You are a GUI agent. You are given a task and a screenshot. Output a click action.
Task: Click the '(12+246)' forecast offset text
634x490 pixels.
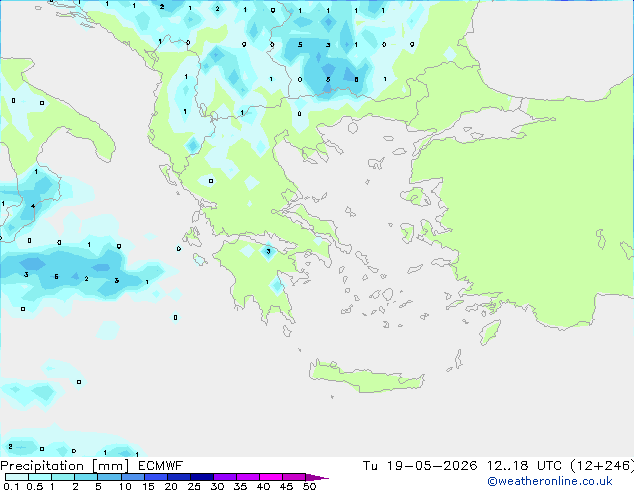click(602, 466)
